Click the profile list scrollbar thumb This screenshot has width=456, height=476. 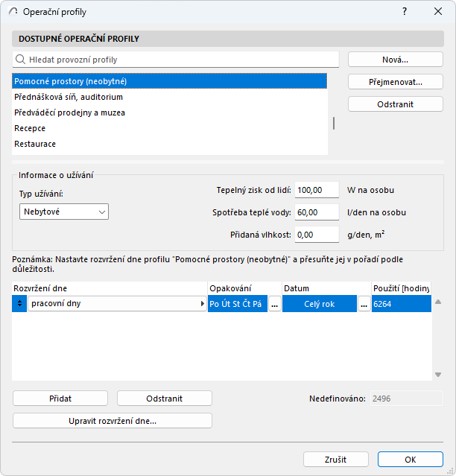[x=334, y=123]
